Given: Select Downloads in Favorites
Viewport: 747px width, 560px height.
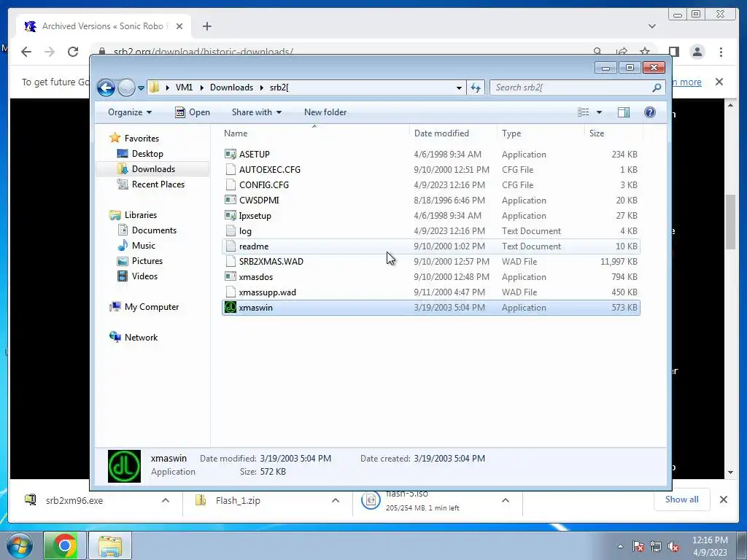Looking at the screenshot, I should point(153,169).
